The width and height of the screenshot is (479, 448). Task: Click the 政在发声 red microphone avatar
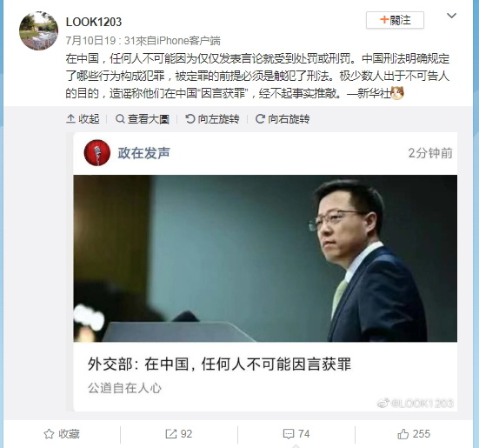(97, 153)
